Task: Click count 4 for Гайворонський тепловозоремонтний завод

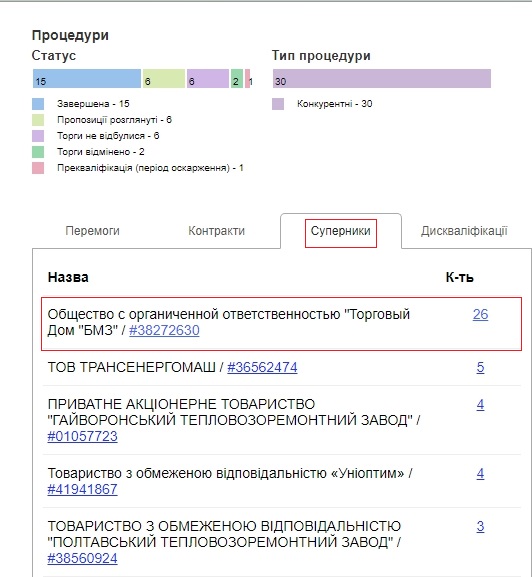Action: click(480, 404)
